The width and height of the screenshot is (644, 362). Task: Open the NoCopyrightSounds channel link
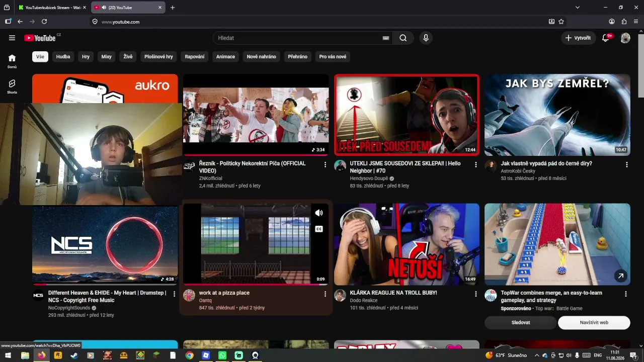click(x=69, y=308)
